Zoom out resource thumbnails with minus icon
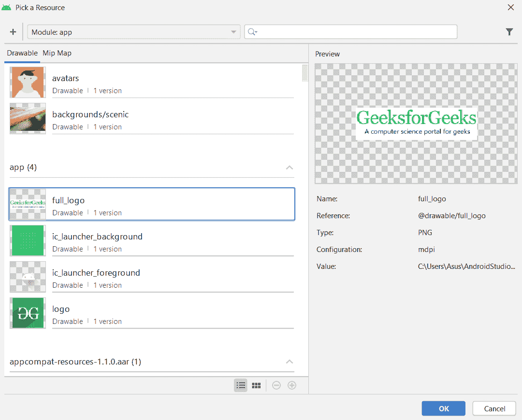Viewport: 522px width, 420px height. (276, 385)
